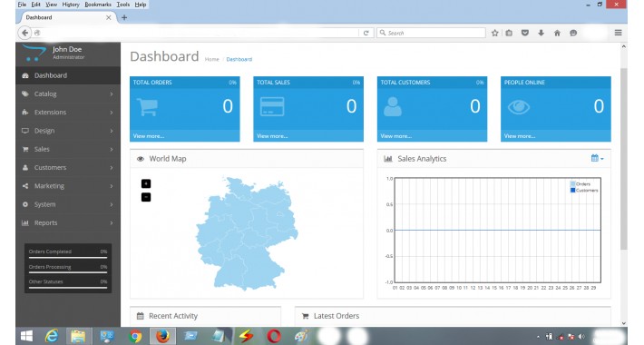Open the chat bubble icon in Firefox toolbar
This screenshot has height=345, width=644.
point(573,33)
